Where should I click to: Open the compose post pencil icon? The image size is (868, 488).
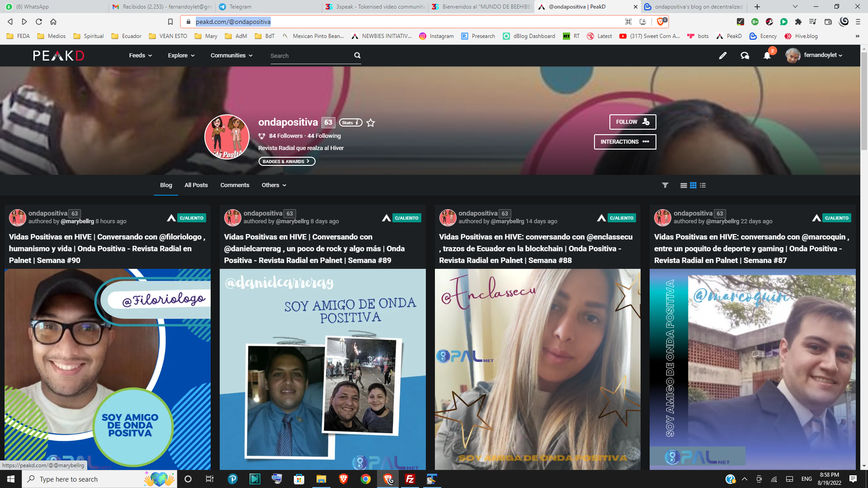[x=722, y=56]
